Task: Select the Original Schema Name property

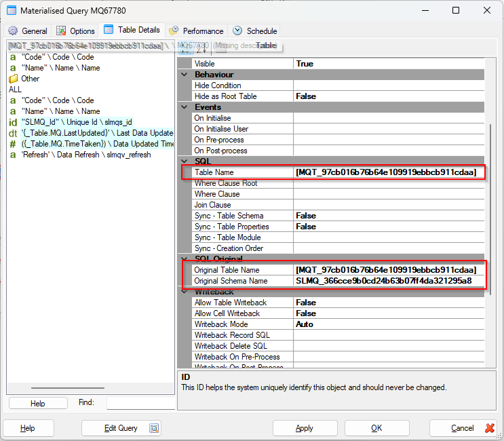Action: coord(338,281)
